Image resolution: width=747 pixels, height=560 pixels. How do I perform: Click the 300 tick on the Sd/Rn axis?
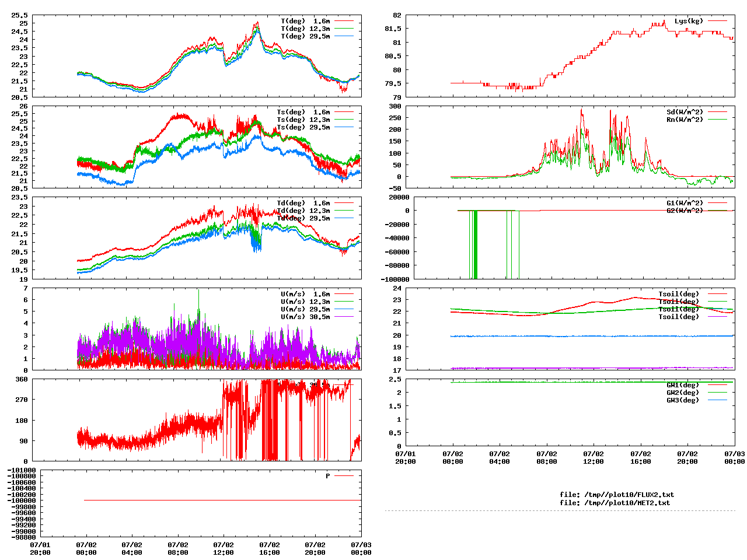395,106
